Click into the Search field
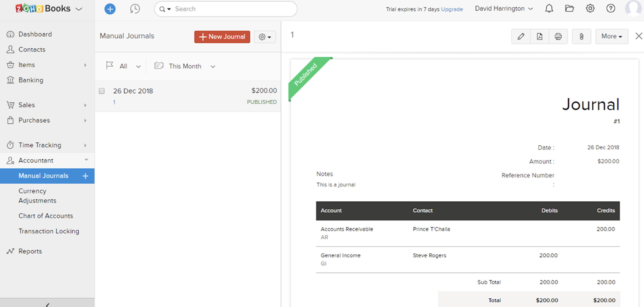Viewport: 644px width, 307px height. click(233, 9)
